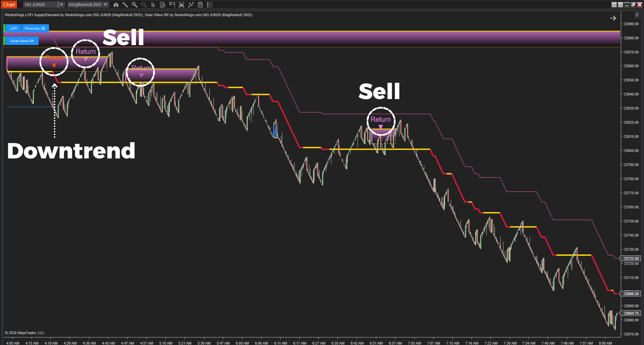Image resolution: width=644 pixels, height=345 pixels.
Task: Click the zoom out magnifier
Action: [144, 5]
